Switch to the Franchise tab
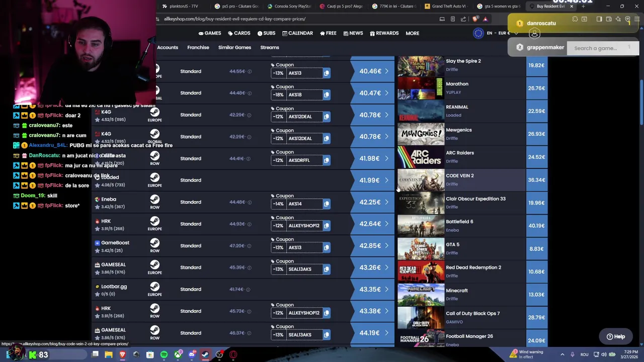The width and height of the screenshot is (644, 362). tap(198, 47)
